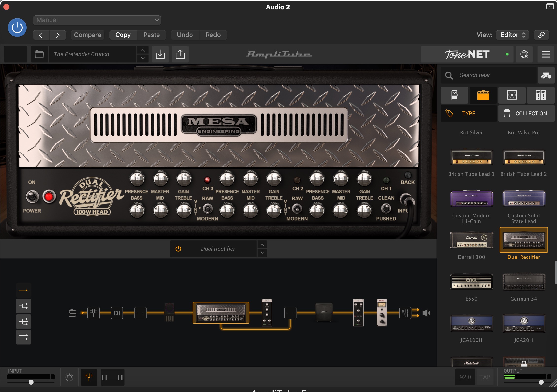Toggle the red POWER switch
This screenshot has width=557, height=392.
pyautogui.click(x=49, y=196)
